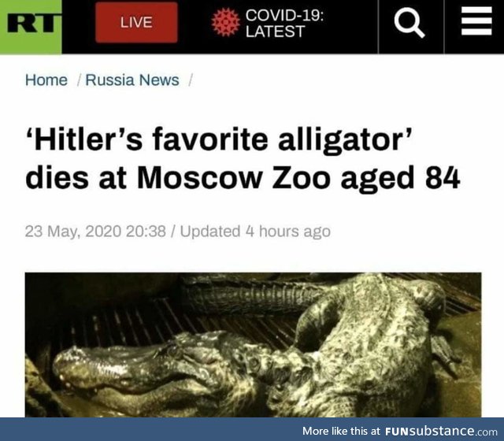Screen dimensions: 504x441
Task: Go to Home breadcrumb
Action: click(x=46, y=80)
